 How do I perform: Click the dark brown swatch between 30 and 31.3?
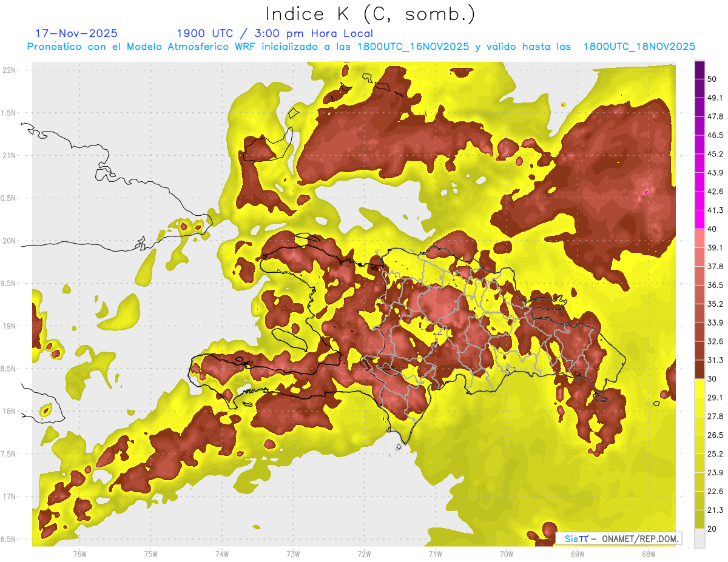pyautogui.click(x=699, y=370)
